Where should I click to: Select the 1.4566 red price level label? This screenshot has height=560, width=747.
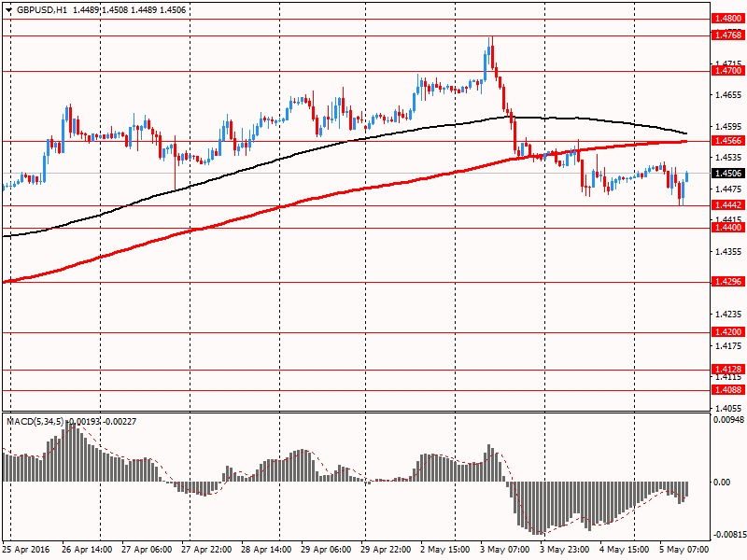[728, 141]
